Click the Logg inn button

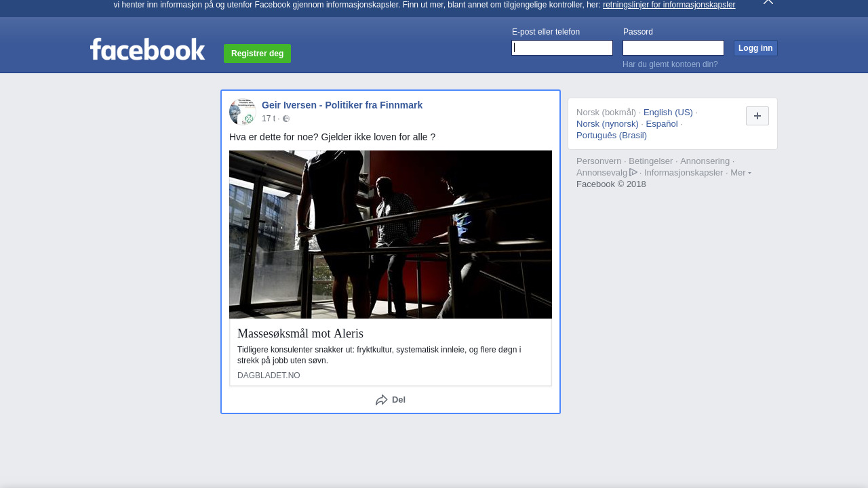[x=755, y=48]
